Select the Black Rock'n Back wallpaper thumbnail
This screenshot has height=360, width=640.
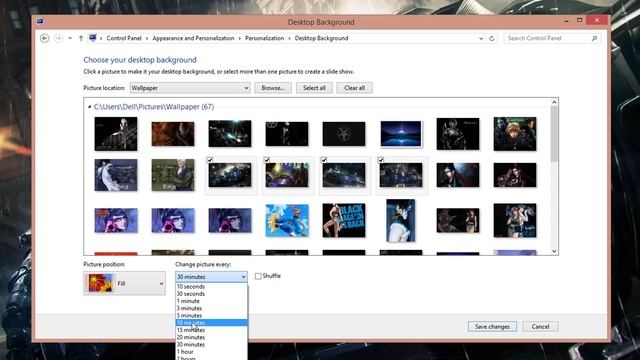(344, 220)
